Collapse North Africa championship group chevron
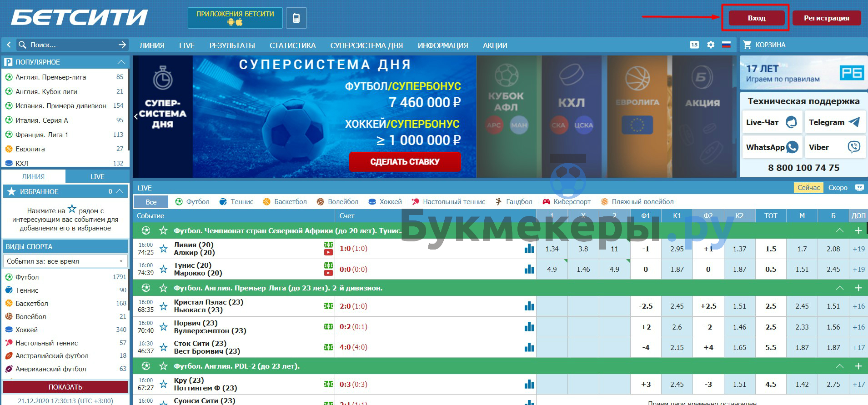This screenshot has height=405, width=868. [x=840, y=230]
